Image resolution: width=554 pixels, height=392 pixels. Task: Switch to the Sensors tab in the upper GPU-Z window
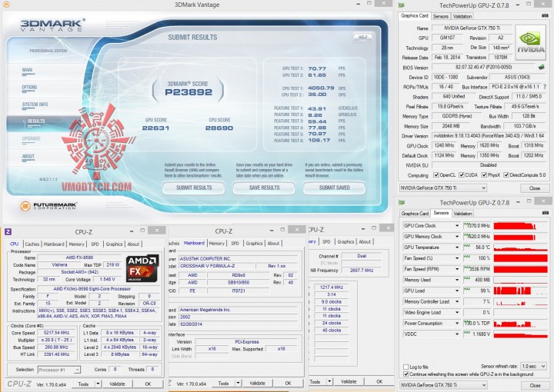440,16
